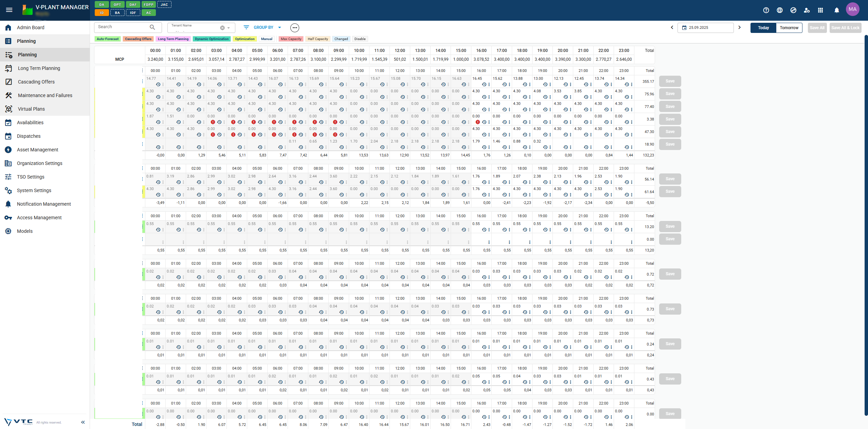Viewport: 868px width, 429px height.
Task: Open the notifications bell
Action: click(x=837, y=10)
